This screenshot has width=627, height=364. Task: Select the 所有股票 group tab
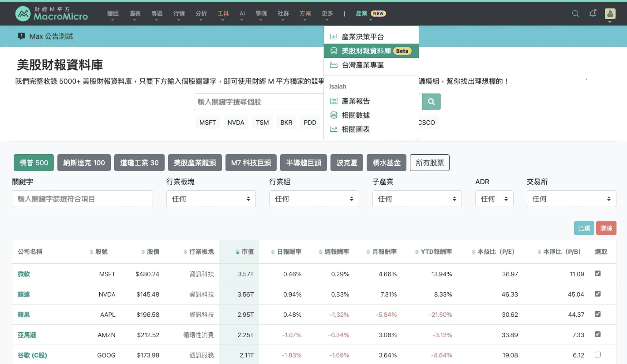point(429,162)
